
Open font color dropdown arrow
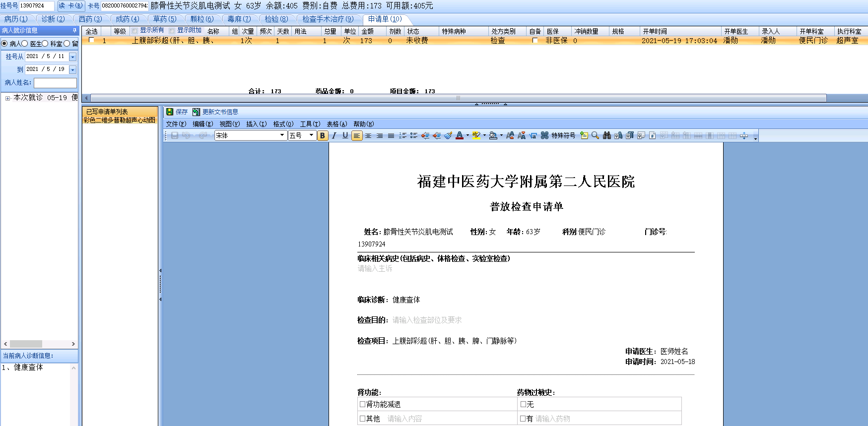[x=467, y=135]
